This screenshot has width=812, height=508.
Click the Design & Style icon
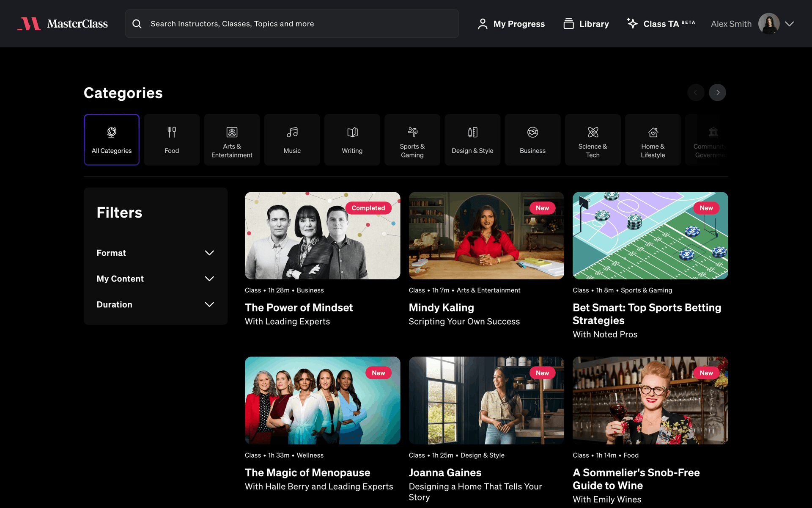pyautogui.click(x=472, y=132)
